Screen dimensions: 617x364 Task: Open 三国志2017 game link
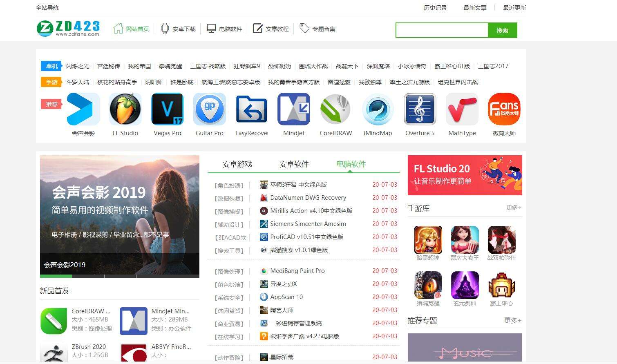pyautogui.click(x=493, y=66)
